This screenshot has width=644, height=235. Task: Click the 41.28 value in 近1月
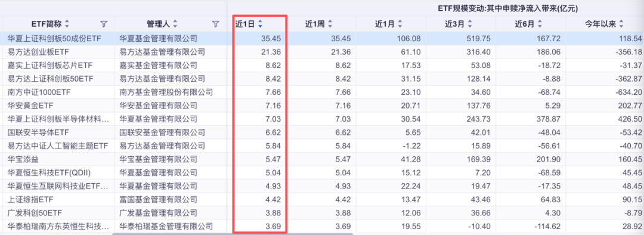(411, 159)
